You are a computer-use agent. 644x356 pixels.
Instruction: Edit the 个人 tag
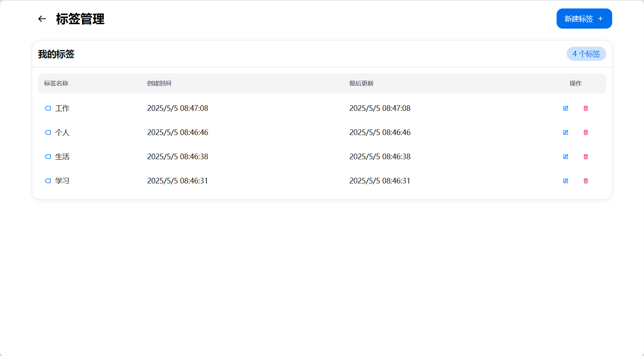point(565,132)
